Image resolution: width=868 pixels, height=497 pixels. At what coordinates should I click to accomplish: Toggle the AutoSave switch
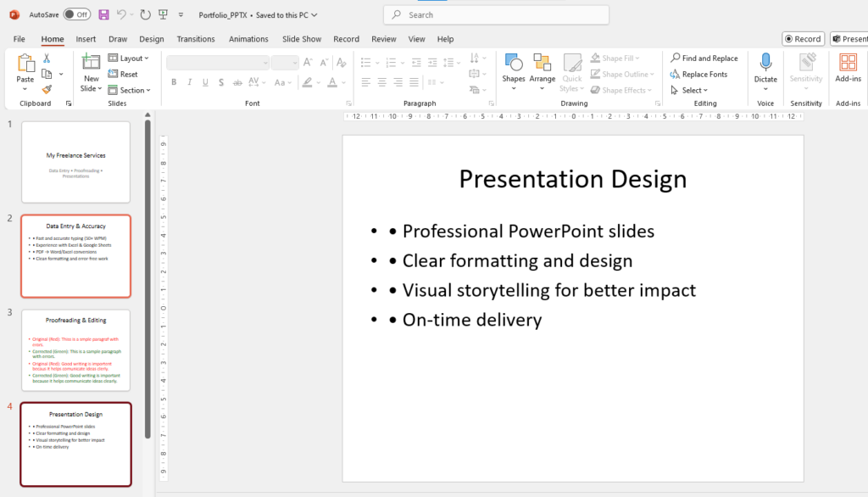[76, 15]
